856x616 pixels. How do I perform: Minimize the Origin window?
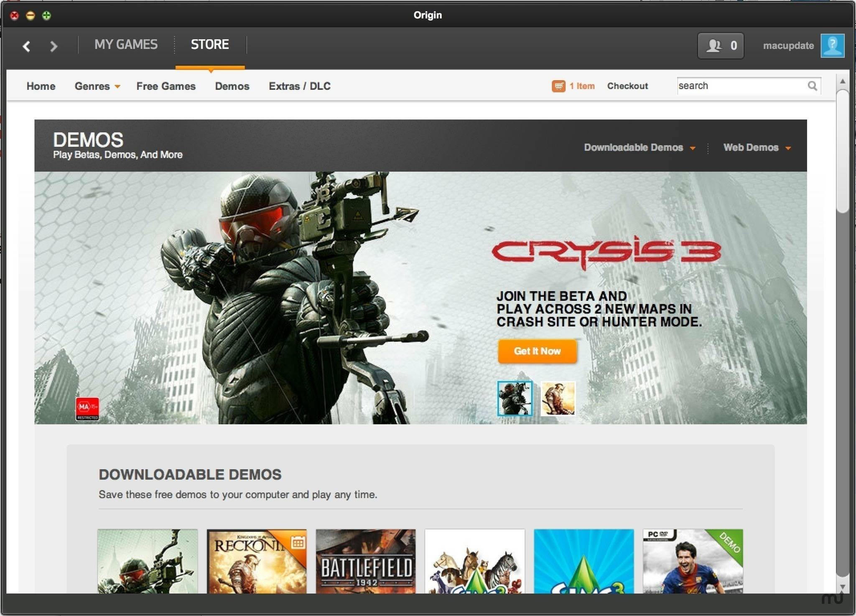click(x=31, y=15)
